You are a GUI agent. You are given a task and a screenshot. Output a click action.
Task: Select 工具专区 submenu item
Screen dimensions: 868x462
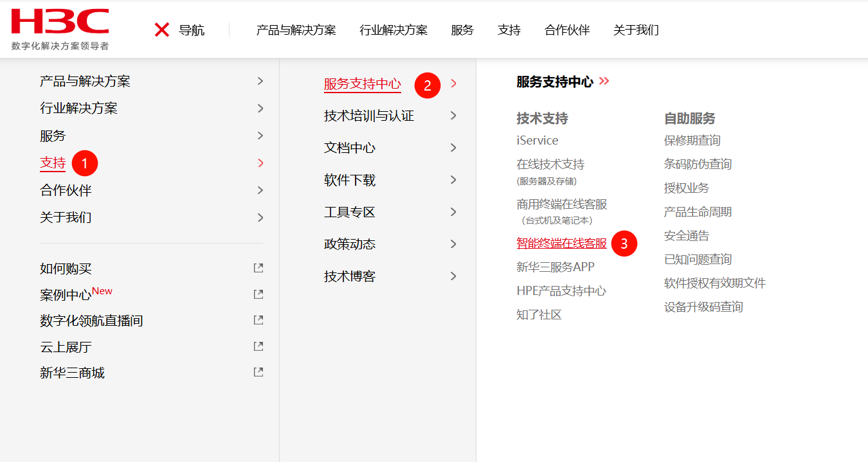click(x=350, y=212)
